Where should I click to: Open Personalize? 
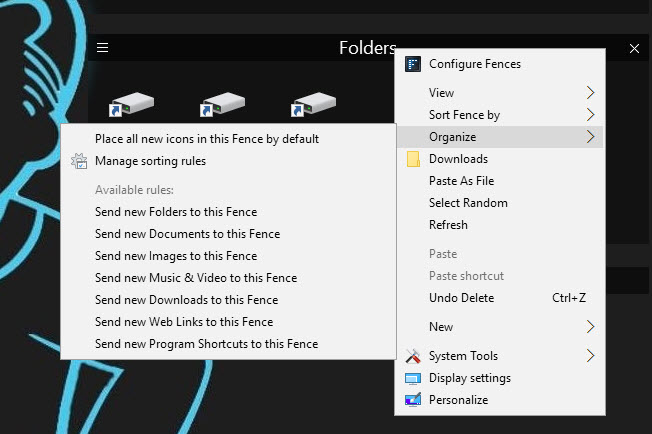pos(500,400)
